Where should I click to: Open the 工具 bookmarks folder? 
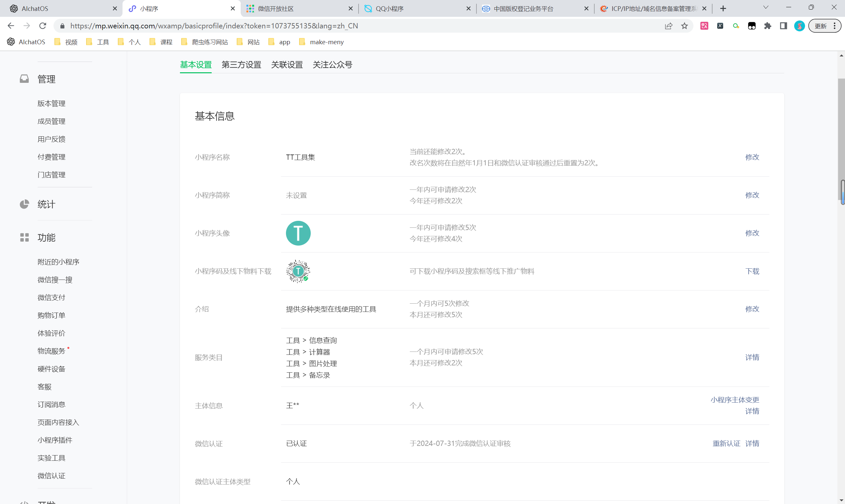98,42
